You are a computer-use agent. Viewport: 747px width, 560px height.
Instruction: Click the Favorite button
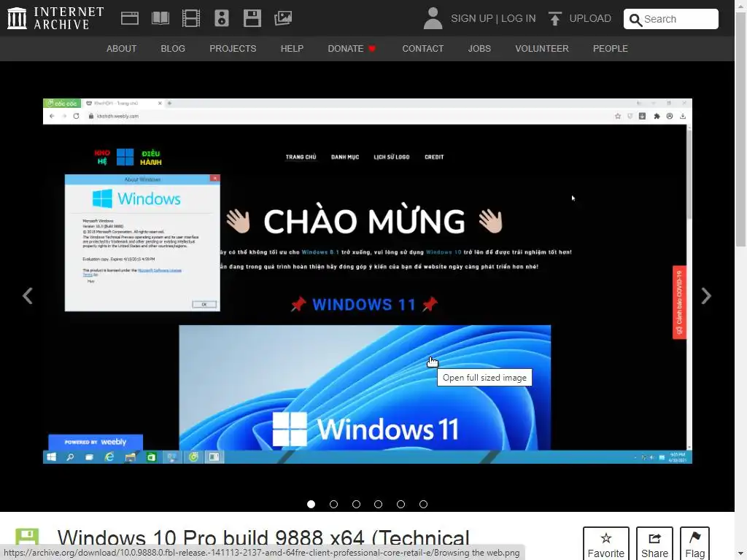pos(606,543)
